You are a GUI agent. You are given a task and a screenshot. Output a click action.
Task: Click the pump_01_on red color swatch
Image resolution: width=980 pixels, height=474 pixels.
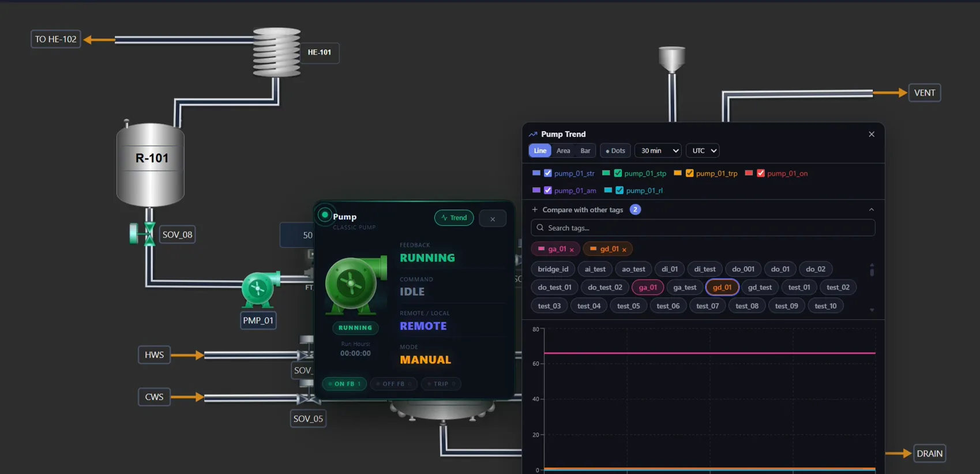749,173
